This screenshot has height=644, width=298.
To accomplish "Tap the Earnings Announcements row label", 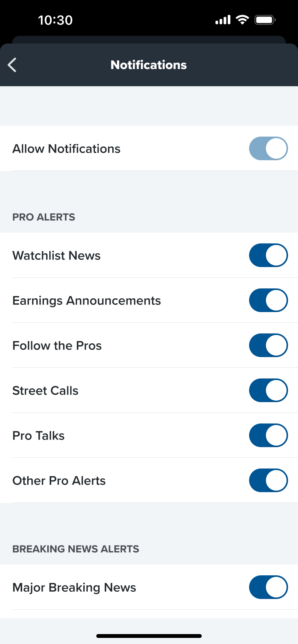I will tap(87, 301).
